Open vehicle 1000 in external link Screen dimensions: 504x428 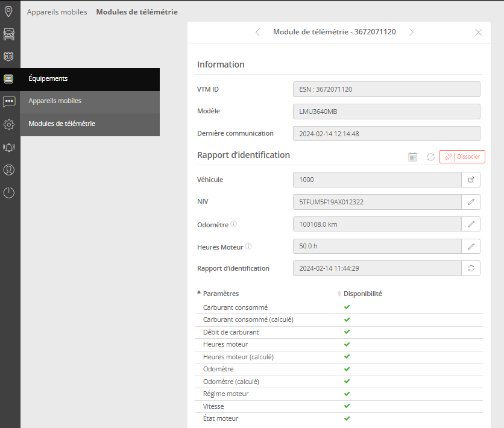point(471,180)
